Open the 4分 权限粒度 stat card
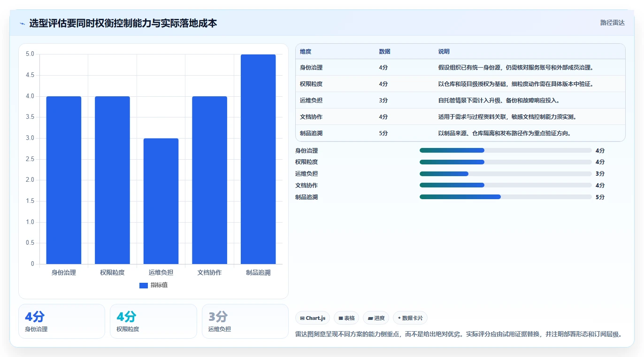 coord(153,321)
